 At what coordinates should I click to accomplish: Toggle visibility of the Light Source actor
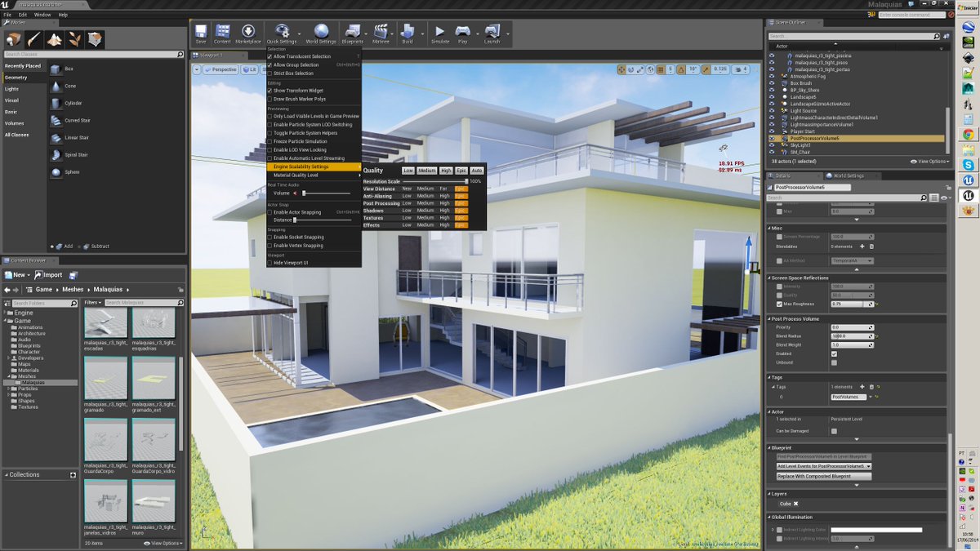[771, 110]
